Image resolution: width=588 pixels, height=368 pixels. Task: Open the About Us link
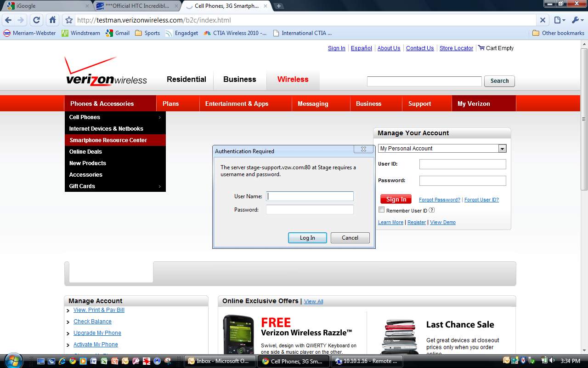[x=389, y=48]
